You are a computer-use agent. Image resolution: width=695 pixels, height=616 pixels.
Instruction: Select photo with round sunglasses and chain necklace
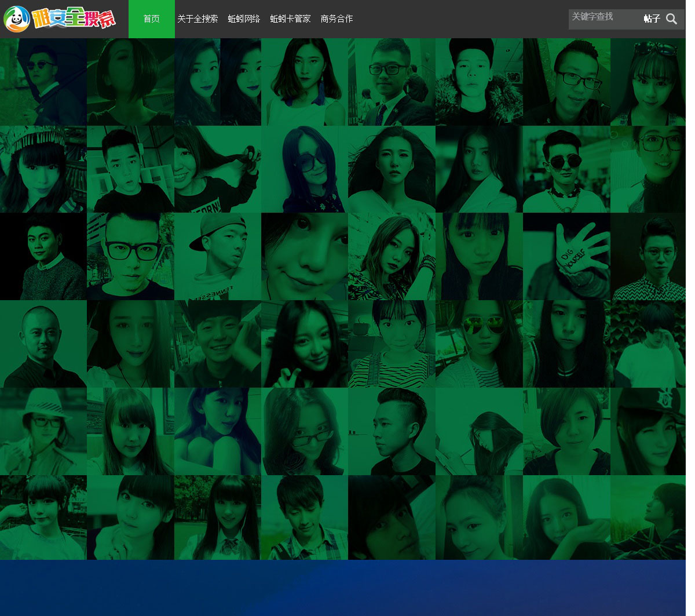point(566,169)
